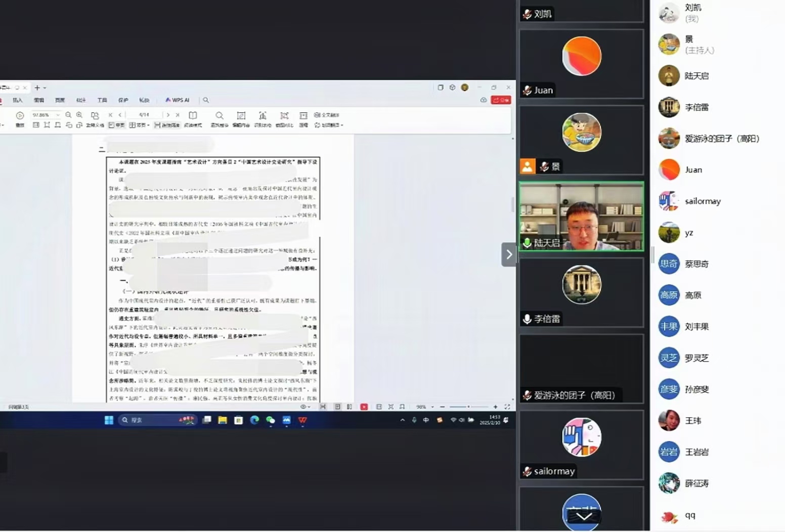Select 李倍雷 video tile
Screen dimensions: 785x532
pyautogui.click(x=582, y=293)
